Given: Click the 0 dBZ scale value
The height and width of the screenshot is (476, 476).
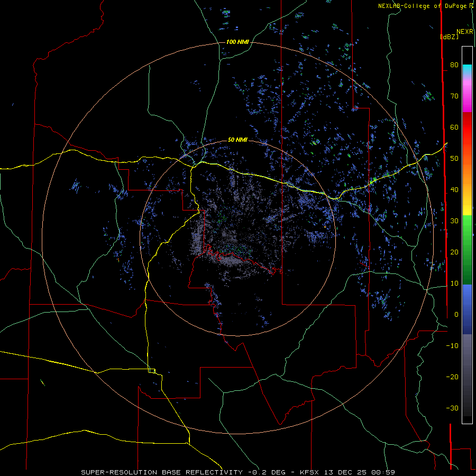Looking at the screenshot, I should (456, 315).
